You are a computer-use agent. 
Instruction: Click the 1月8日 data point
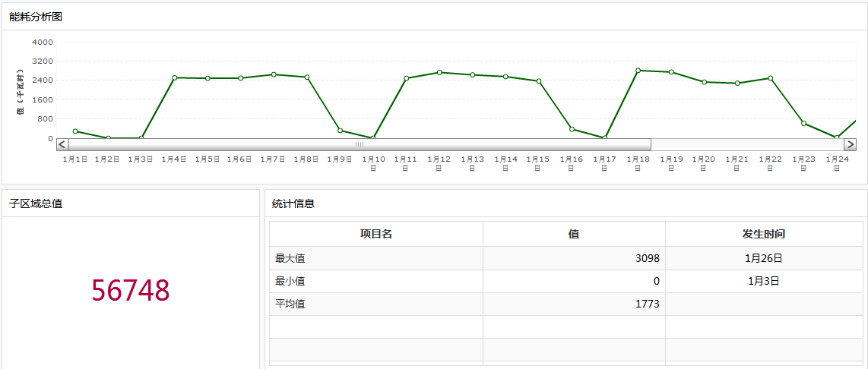(306, 77)
